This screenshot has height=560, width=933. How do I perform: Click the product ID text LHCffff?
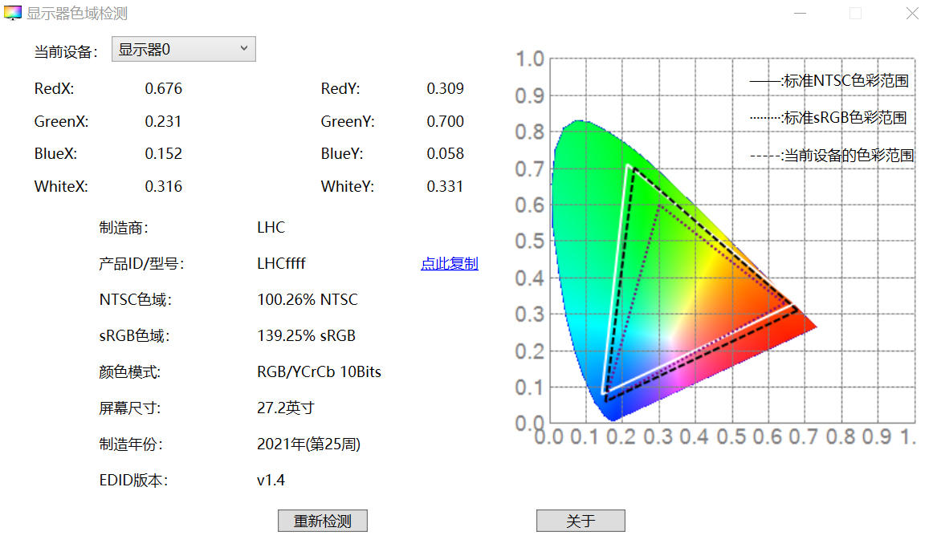tap(280, 263)
